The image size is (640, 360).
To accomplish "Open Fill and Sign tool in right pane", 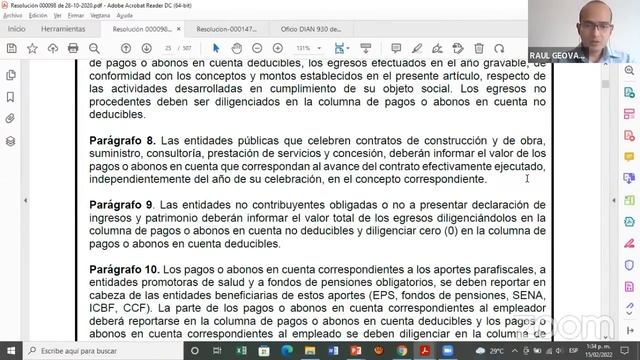I will (x=629, y=244).
